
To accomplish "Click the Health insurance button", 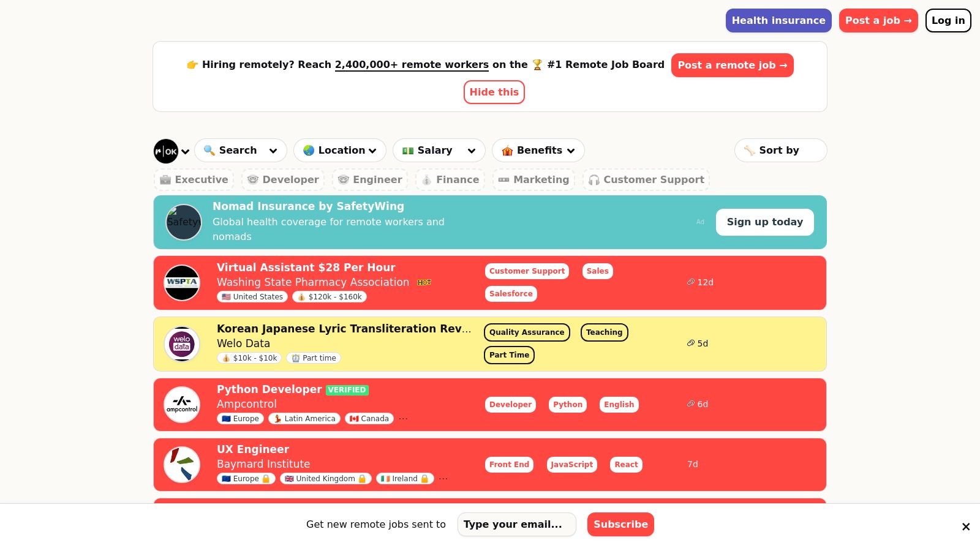I will (778, 21).
